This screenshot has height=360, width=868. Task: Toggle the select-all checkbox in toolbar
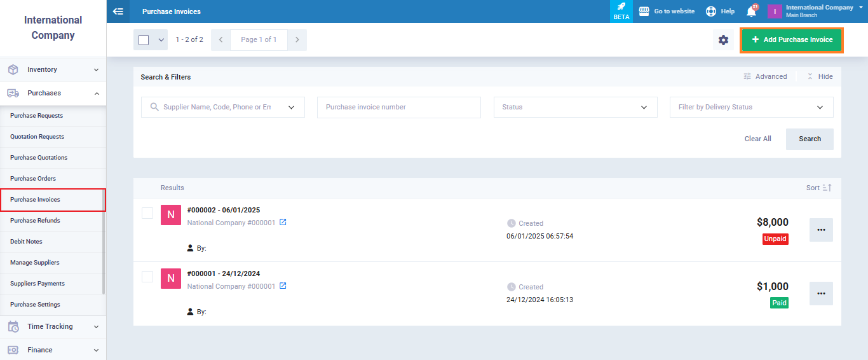[144, 40]
